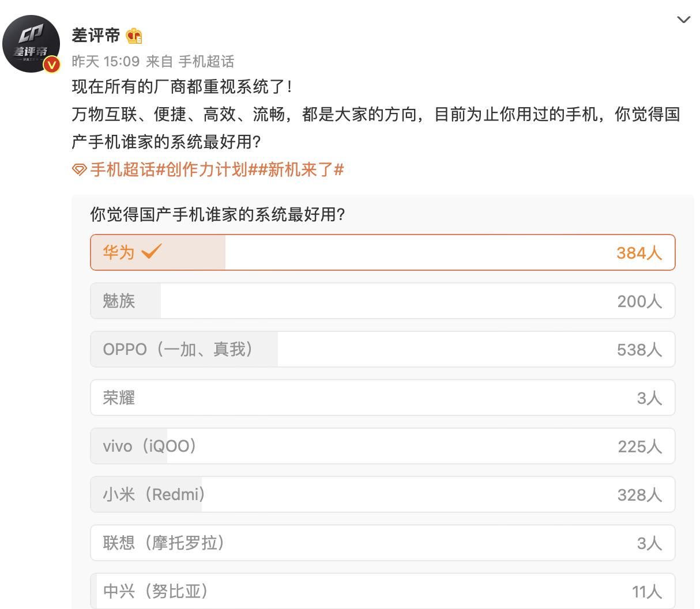Open the 差评帝 username link
Screen dimensions: 700x609
96,36
